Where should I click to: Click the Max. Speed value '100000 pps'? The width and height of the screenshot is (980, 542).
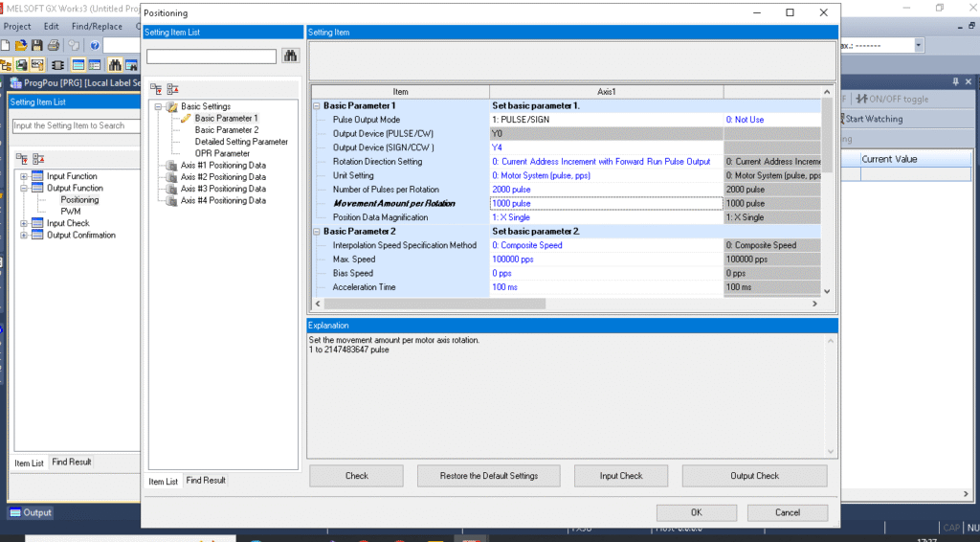pos(606,260)
